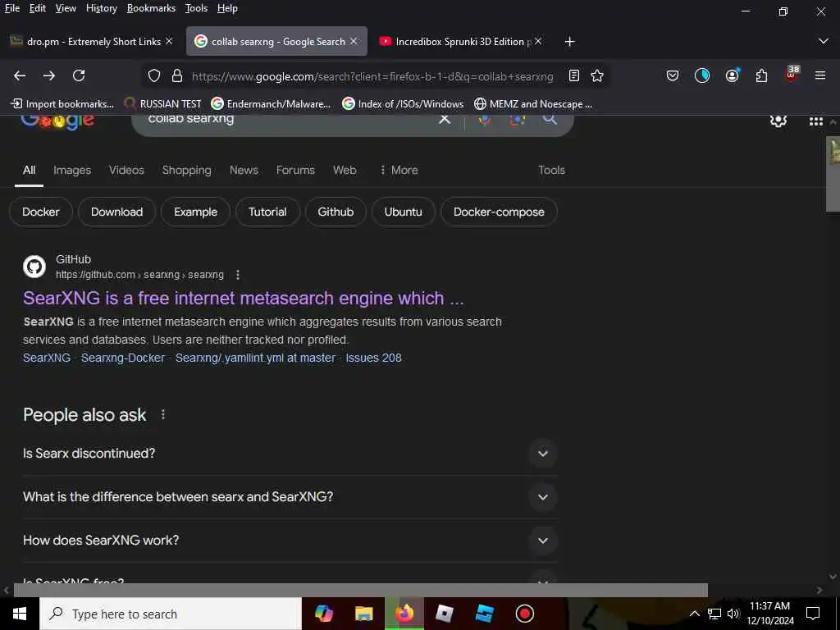Open the Issues 208 sitelink
Screen dimensions: 840x630
373,358
